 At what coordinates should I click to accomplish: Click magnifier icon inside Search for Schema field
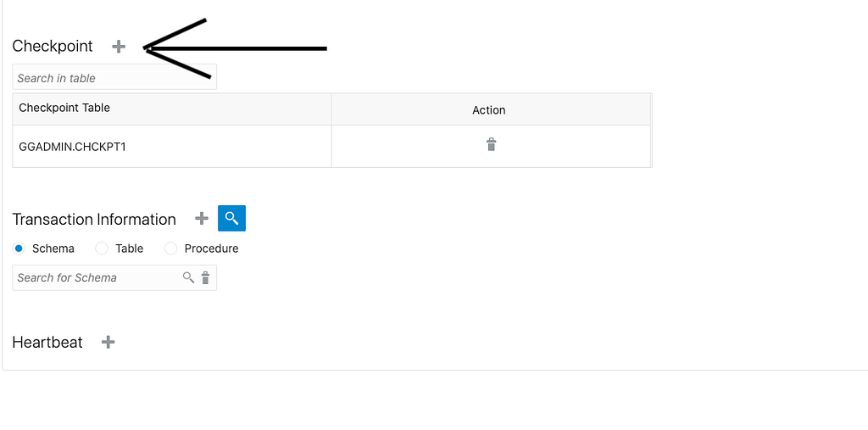click(189, 277)
